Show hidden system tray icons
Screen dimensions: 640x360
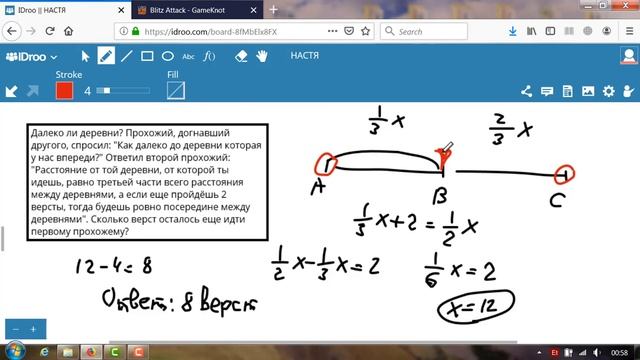(x=540, y=352)
